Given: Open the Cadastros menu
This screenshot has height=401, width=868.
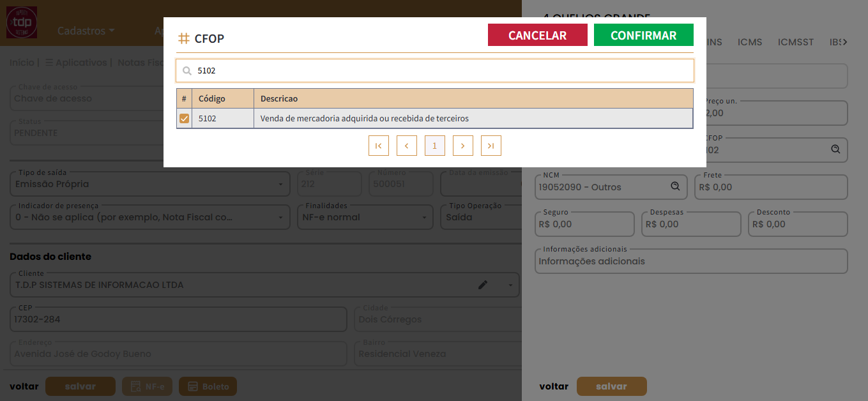Looking at the screenshot, I should 86,31.
